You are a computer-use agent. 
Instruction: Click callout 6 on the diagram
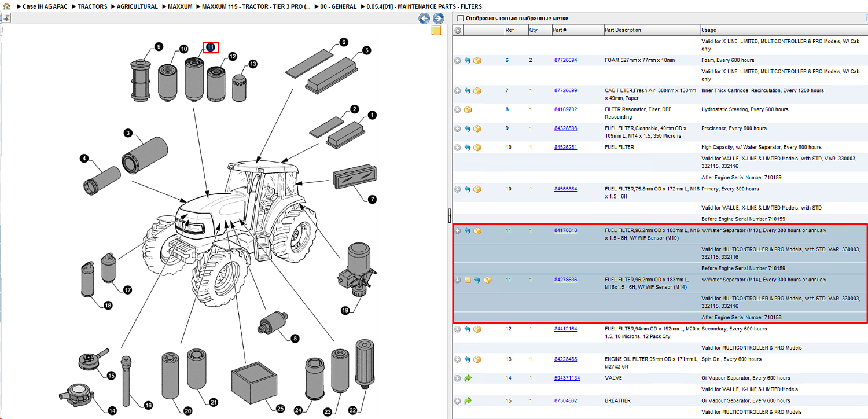343,42
